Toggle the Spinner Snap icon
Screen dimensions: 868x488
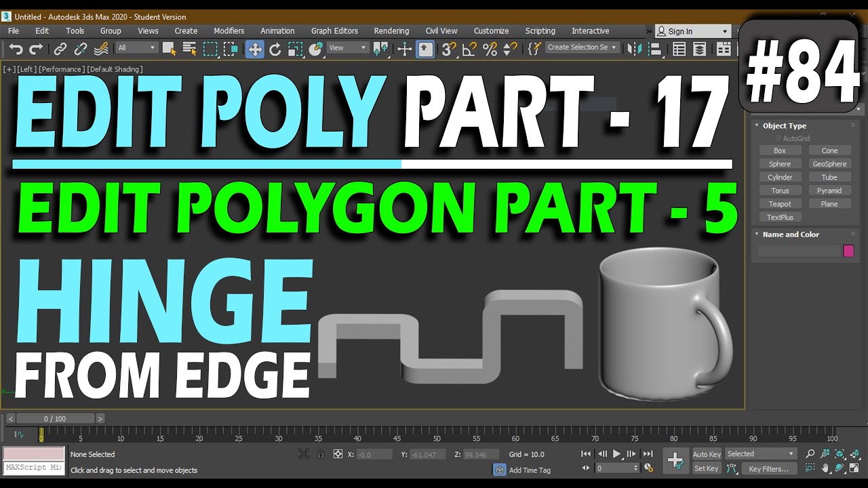coord(510,49)
